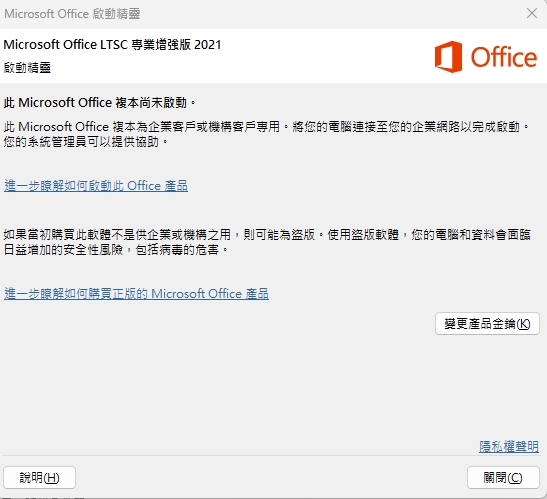Click the piracy warning paragraph mentioning 盜版
Screen dimensions: 547x499
(x=267, y=241)
